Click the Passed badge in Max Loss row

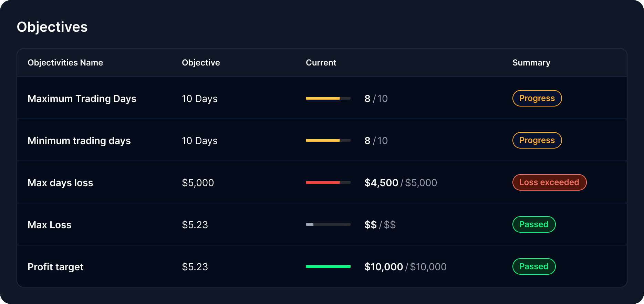(534, 224)
